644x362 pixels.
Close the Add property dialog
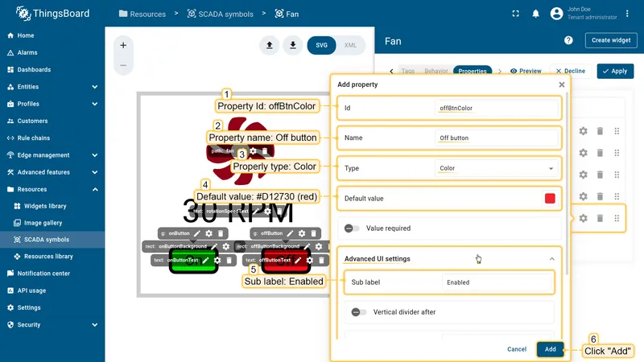562,84
